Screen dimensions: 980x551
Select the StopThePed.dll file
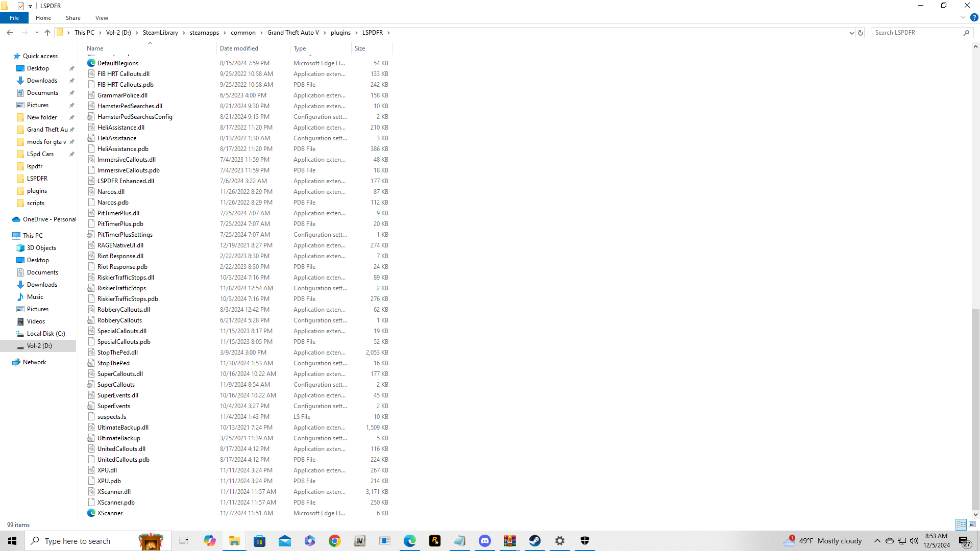point(117,353)
